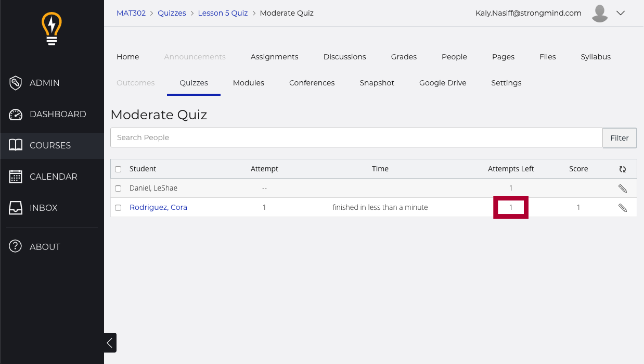Open the Pages tab
Screen dimensions: 644x364
pyautogui.click(x=503, y=57)
